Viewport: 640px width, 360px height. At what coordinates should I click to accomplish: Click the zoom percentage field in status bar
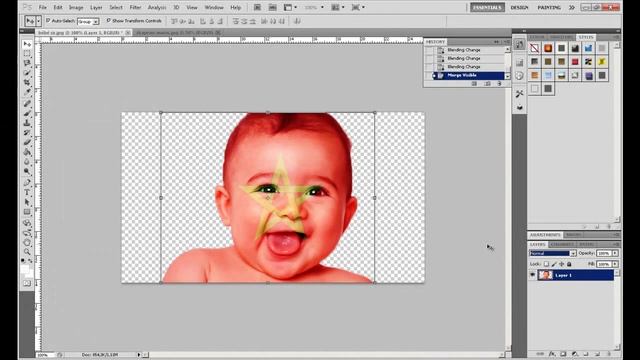pos(46,355)
